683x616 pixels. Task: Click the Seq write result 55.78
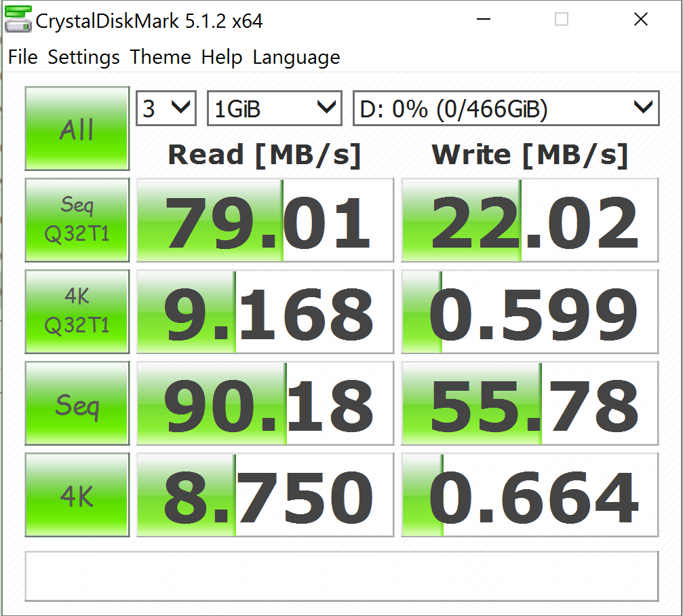click(530, 404)
